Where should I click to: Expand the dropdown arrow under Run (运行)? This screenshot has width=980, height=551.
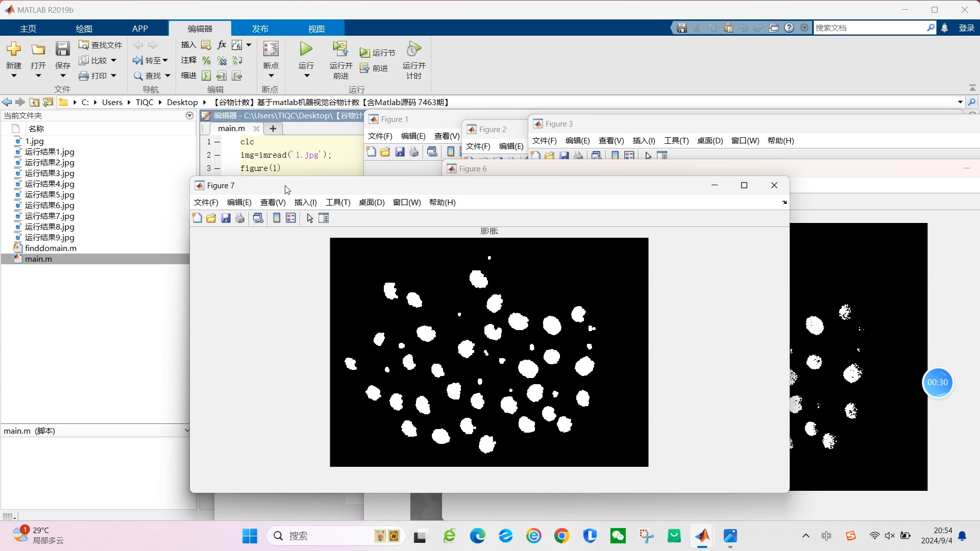point(307,76)
